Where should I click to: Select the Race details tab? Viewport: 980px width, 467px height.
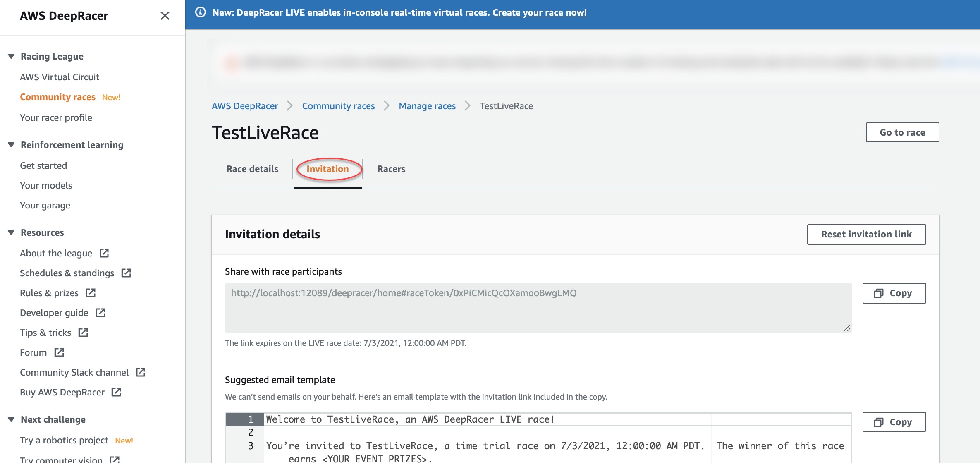[252, 169]
